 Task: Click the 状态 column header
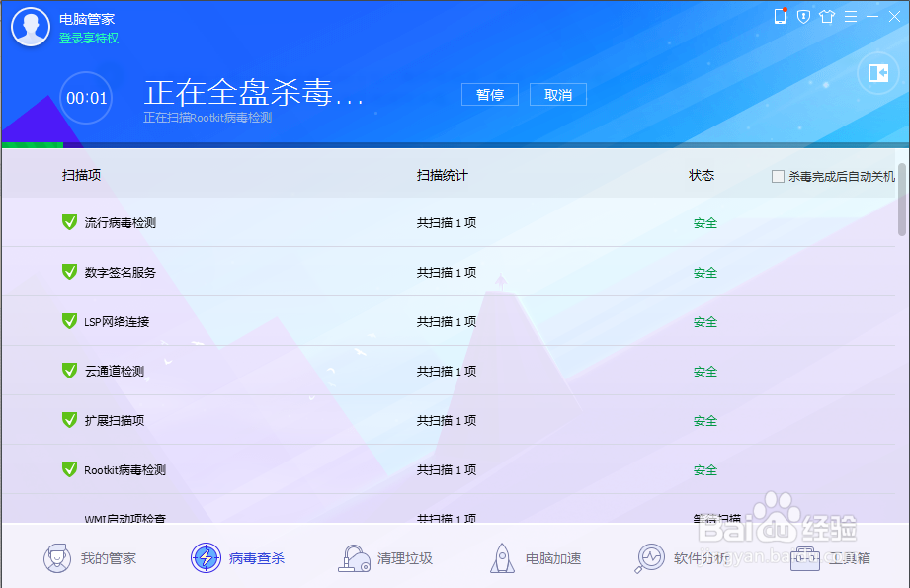[702, 175]
